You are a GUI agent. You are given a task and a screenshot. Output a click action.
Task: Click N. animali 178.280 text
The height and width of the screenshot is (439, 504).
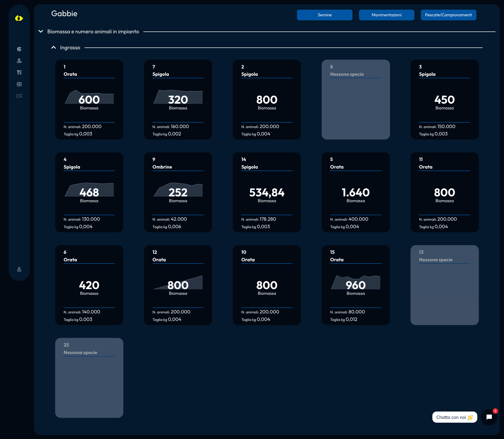point(259,219)
